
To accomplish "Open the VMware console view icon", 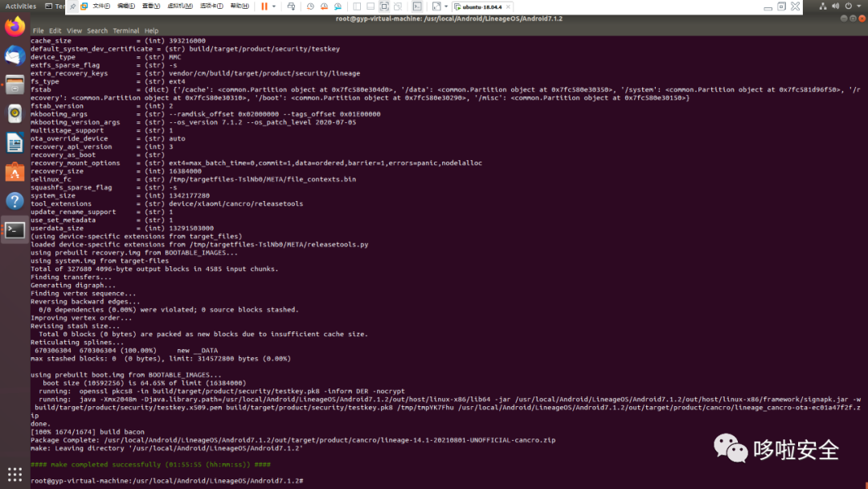I will coord(417,6).
